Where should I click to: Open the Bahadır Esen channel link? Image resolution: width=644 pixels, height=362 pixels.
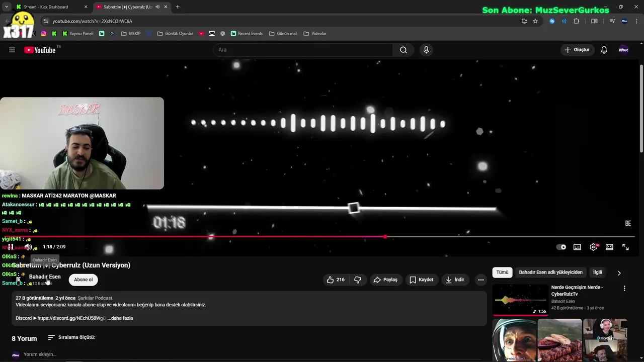(45, 277)
